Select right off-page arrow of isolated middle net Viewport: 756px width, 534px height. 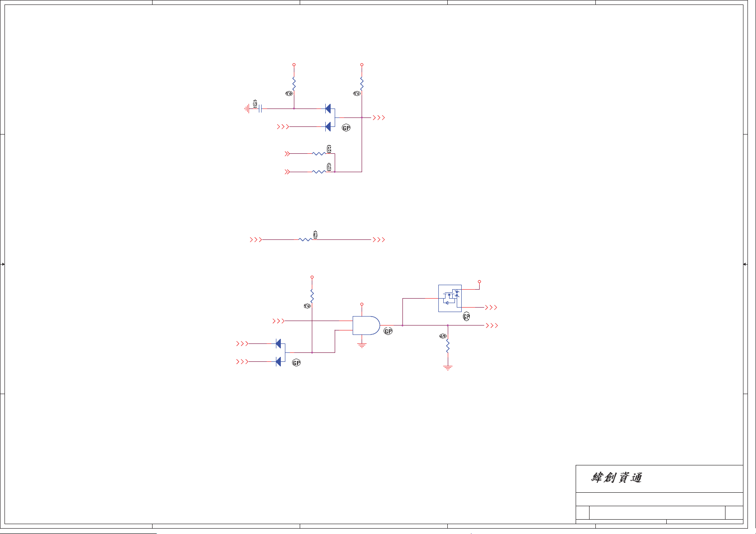(x=379, y=240)
